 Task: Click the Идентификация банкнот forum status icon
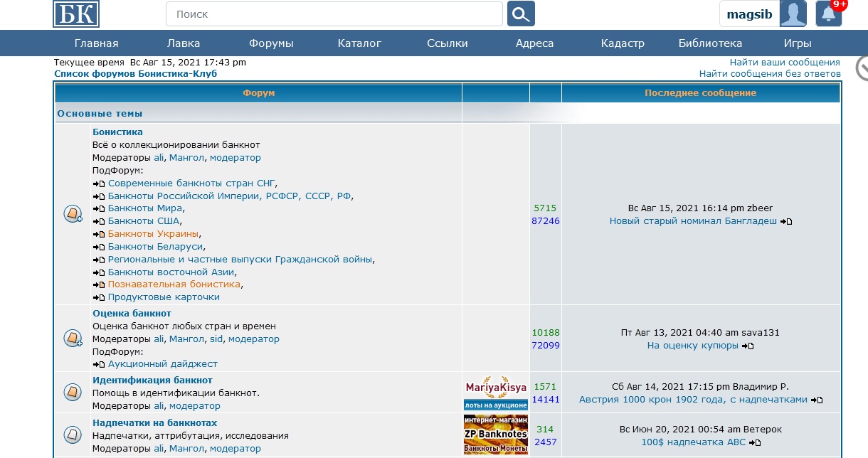(73, 393)
